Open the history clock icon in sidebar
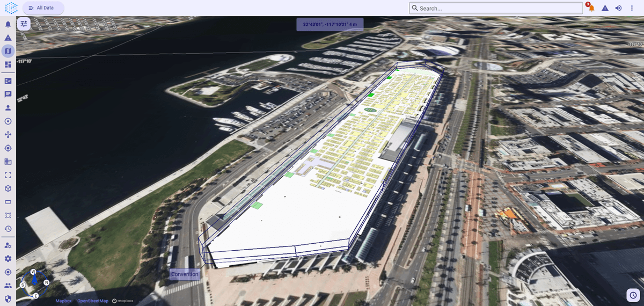 (8, 229)
